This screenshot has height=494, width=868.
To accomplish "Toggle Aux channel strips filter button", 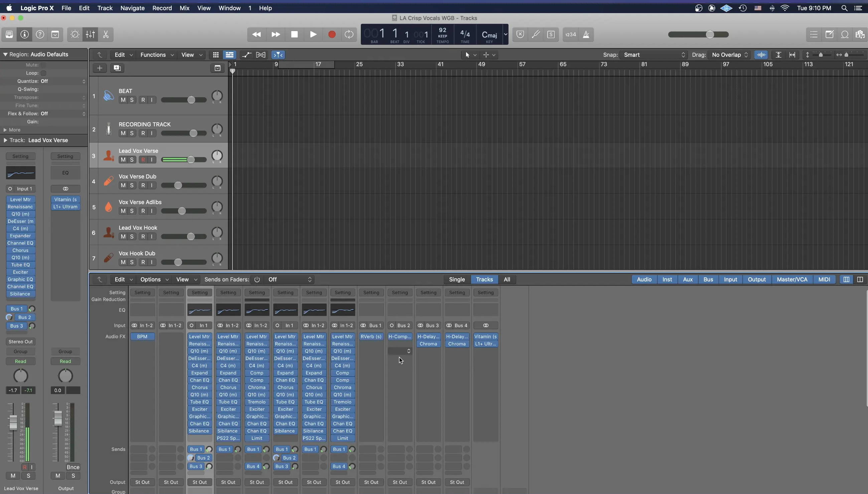I will (x=688, y=279).
